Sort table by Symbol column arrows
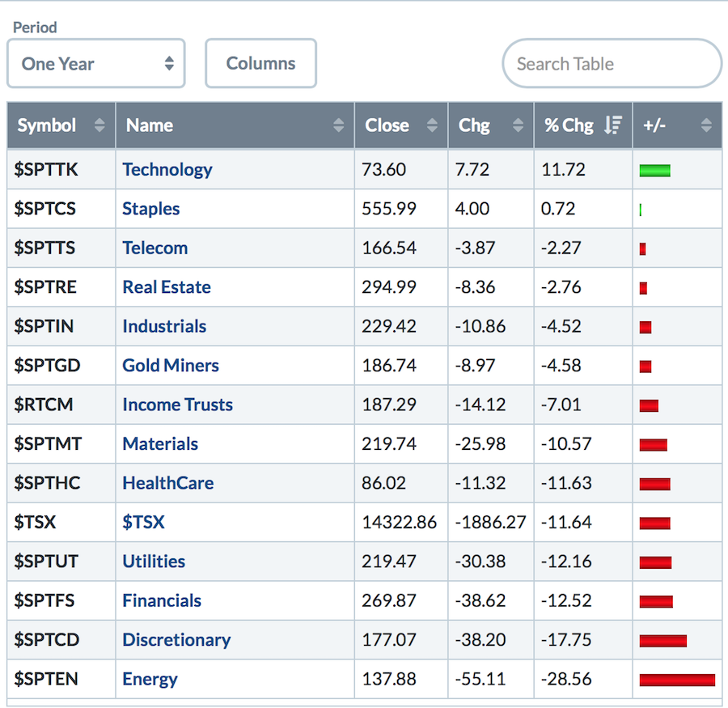This screenshot has width=728, height=708. tap(99, 125)
